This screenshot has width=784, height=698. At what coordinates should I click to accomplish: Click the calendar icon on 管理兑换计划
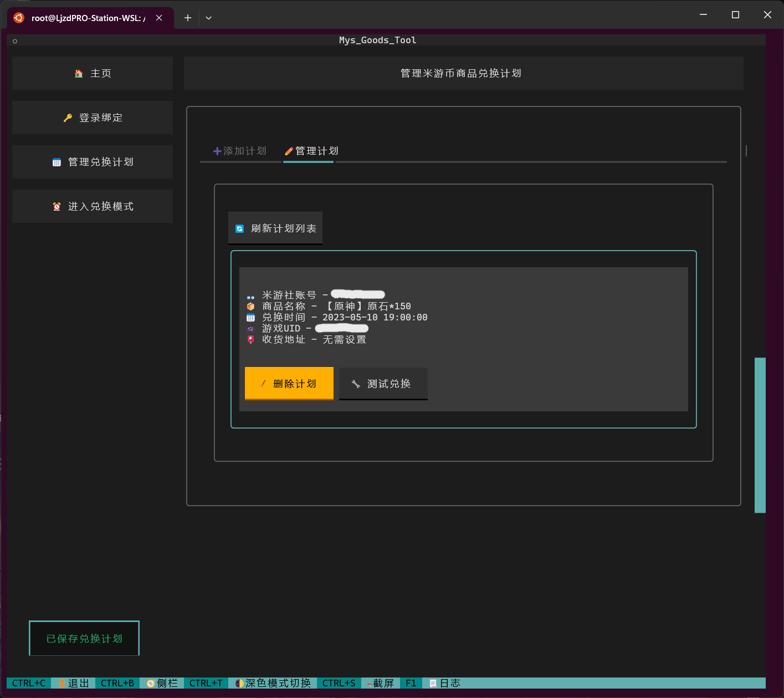57,161
